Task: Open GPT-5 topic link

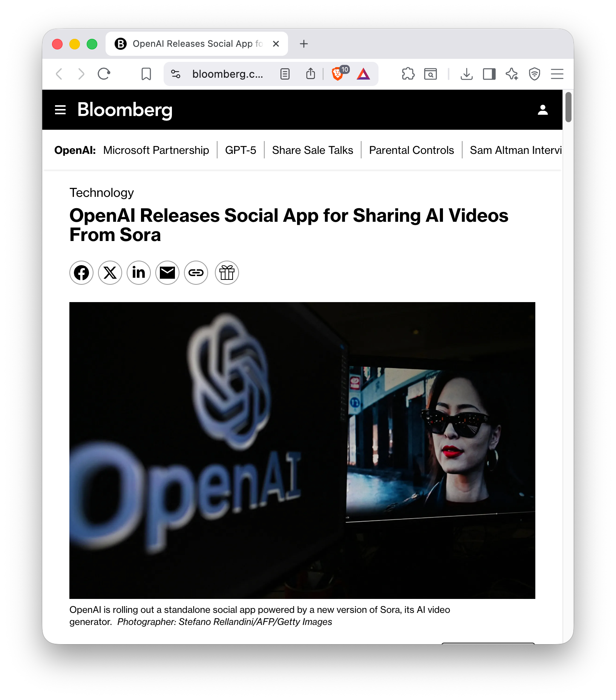Action: tap(241, 150)
